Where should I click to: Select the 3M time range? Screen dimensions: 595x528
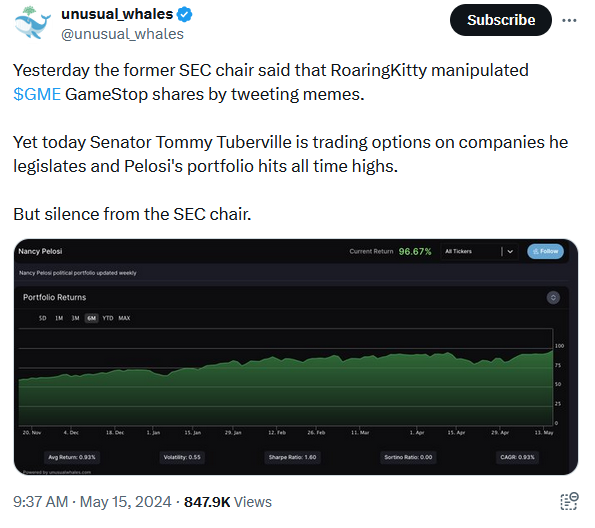click(76, 318)
